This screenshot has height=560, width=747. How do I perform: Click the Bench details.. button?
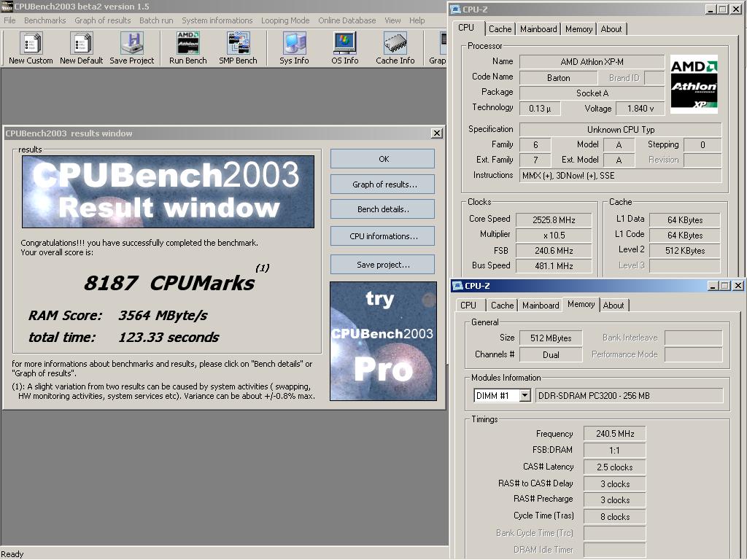click(382, 209)
